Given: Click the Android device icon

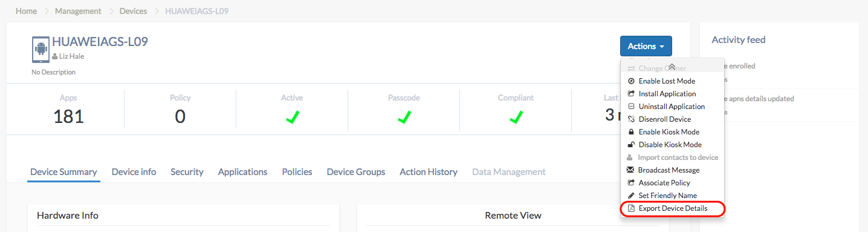Looking at the screenshot, I should [40, 50].
